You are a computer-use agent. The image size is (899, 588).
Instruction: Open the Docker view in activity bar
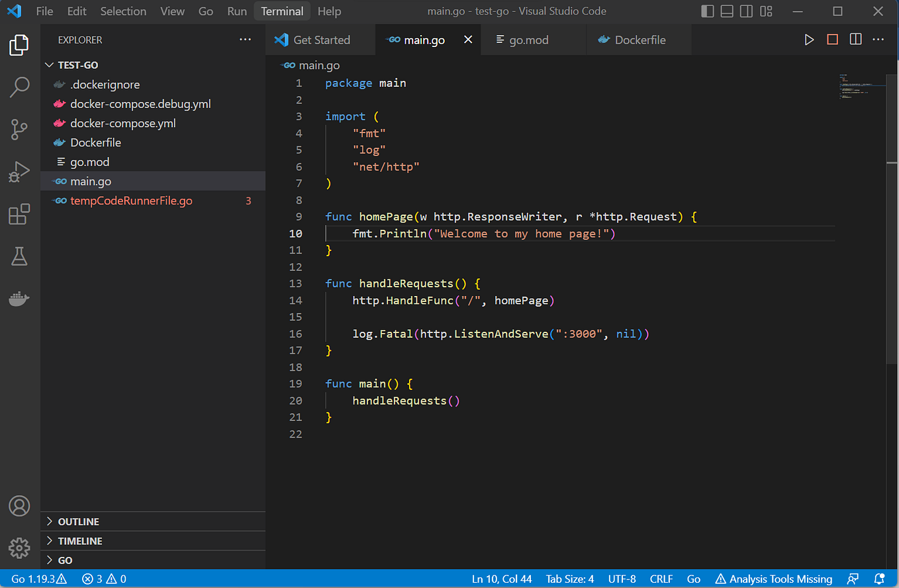19,299
